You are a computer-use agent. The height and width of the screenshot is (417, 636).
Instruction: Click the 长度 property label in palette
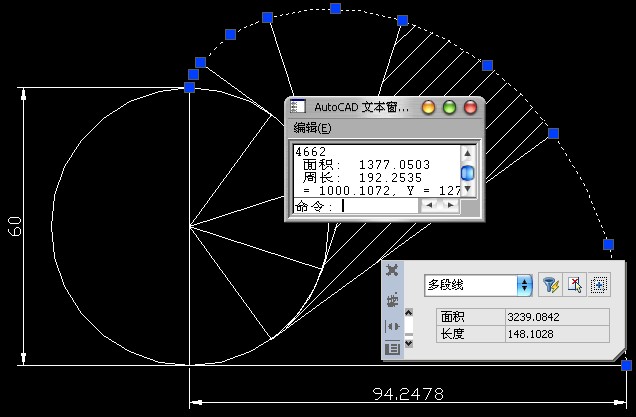pos(453,334)
